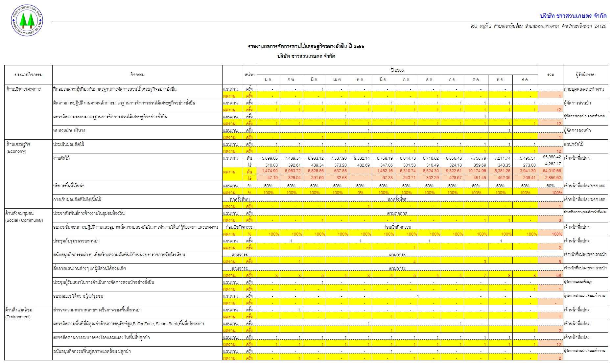Select the หน่วย column header
The height and width of the screenshot is (364, 612).
pos(249,75)
